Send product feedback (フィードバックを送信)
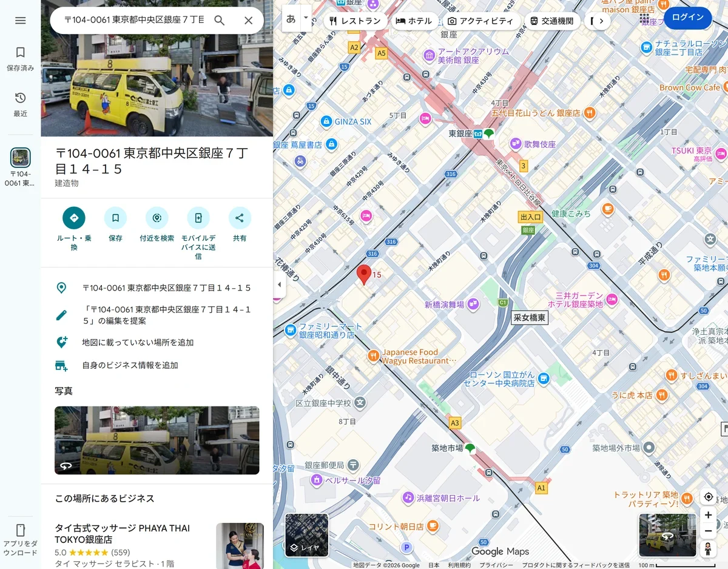728x569 pixels. pos(576,565)
